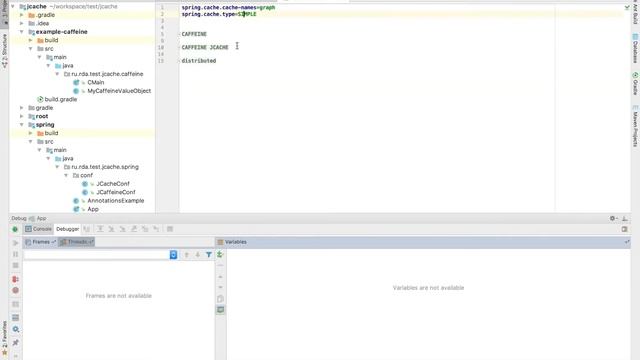Click the Resume Program icon
The height and width of the screenshot is (360, 640).
coord(16,243)
